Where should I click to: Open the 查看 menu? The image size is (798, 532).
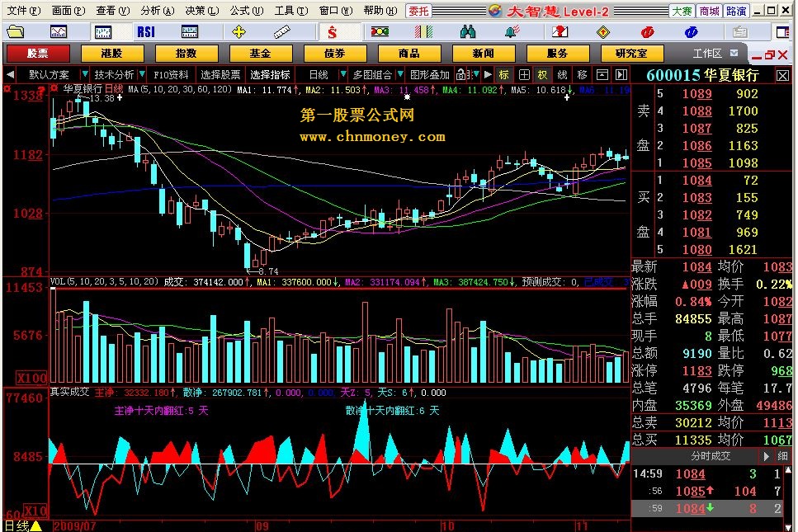(113, 10)
